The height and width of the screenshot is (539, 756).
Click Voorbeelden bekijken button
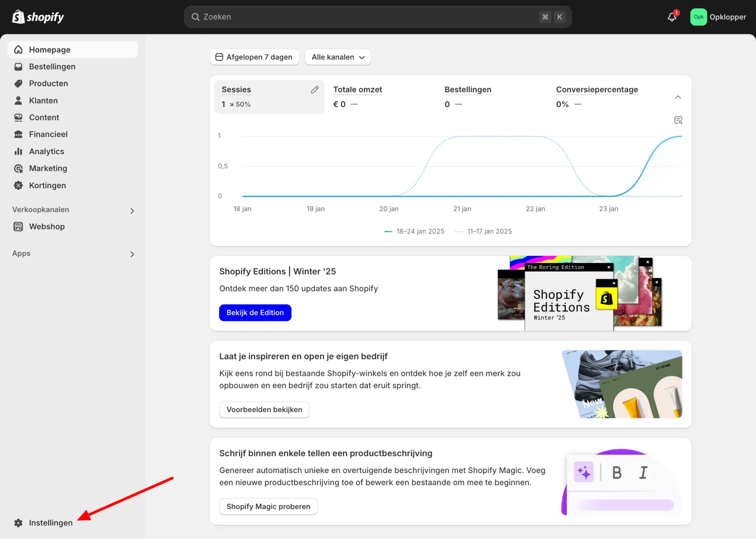[x=264, y=410]
